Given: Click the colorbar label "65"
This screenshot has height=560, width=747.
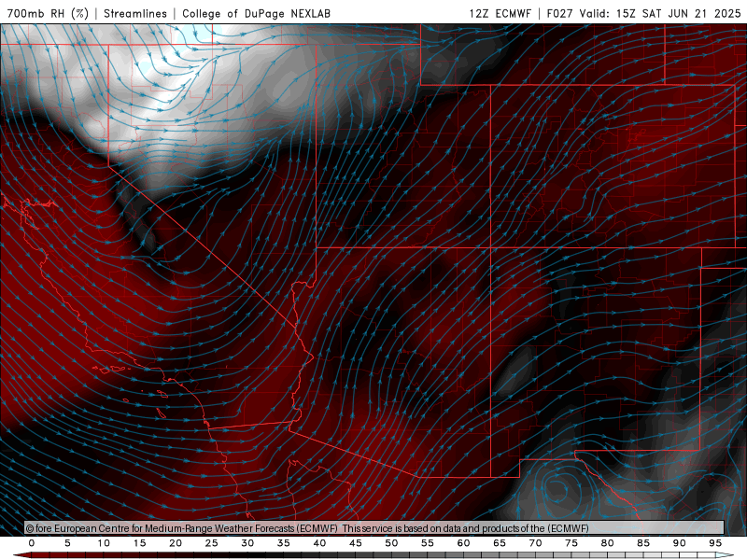Looking at the screenshot, I should click(x=500, y=543).
